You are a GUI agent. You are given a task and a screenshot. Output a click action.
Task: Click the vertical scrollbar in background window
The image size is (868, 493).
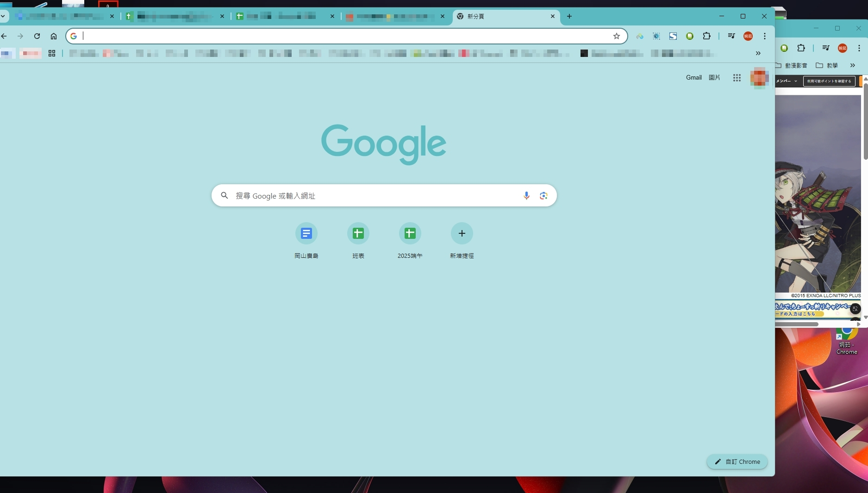(866, 122)
